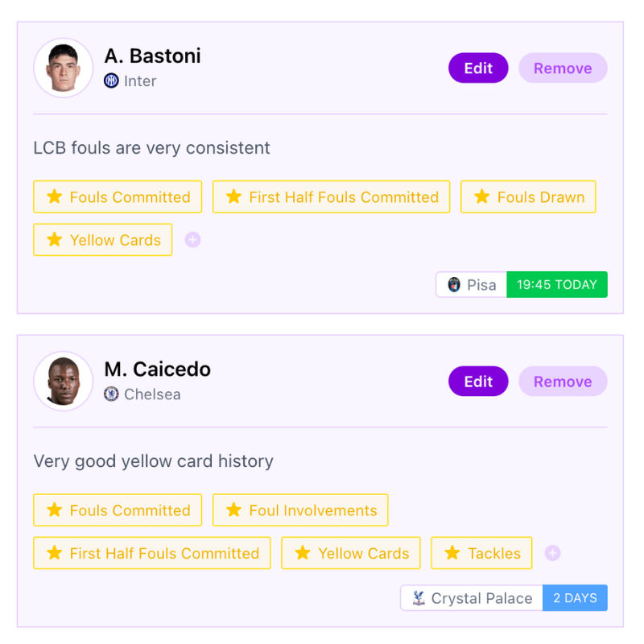Edit the M. Caicedo entry

478,382
